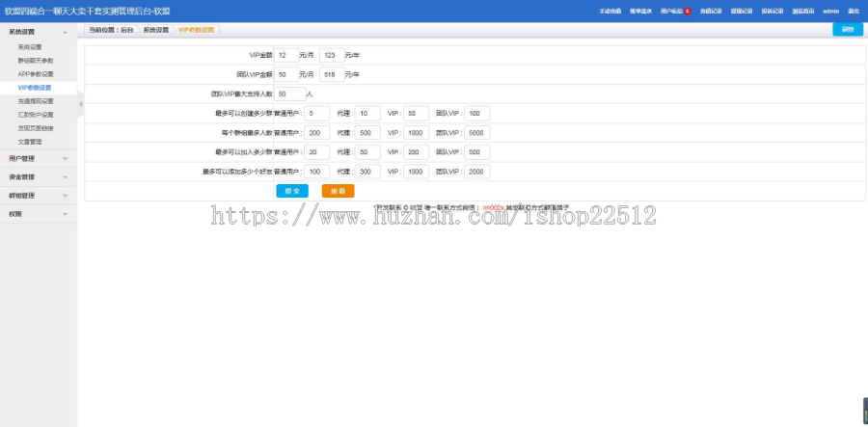Open 充值提现设置 in the sidebar
Viewport: 868px width, 427px height.
coord(36,101)
